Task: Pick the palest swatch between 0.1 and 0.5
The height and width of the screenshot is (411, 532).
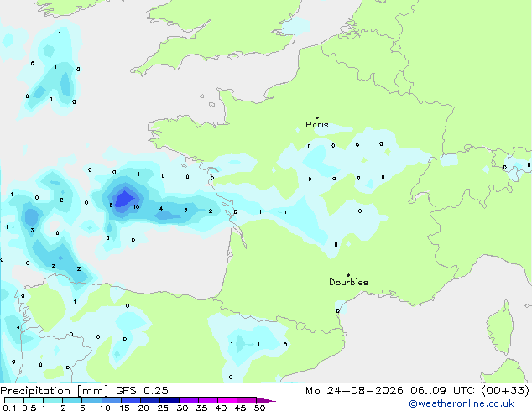Action: [14, 400]
